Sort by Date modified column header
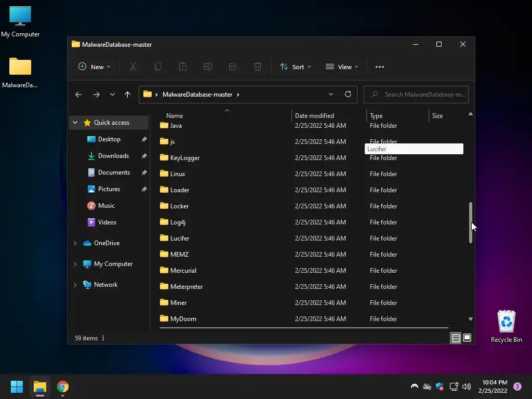Viewport: 532px width, 399px height. tap(314, 116)
